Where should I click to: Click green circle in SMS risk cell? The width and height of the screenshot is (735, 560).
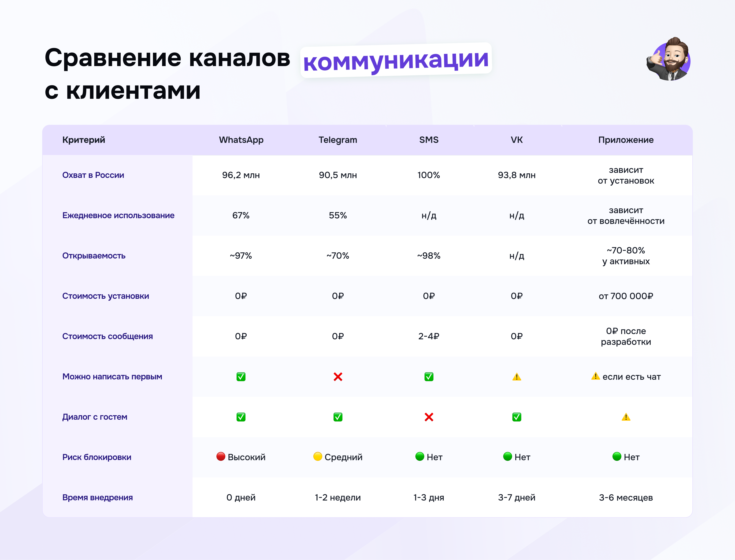click(x=419, y=456)
